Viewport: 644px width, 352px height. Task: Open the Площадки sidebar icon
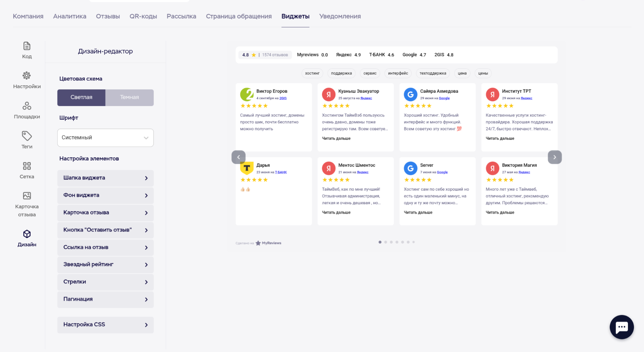(27, 106)
